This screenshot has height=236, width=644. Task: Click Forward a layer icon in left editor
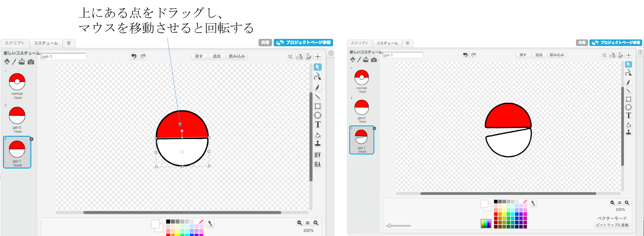(318, 155)
